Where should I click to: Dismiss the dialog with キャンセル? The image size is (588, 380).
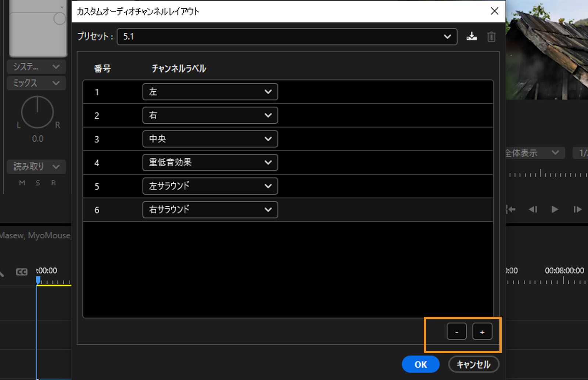[473, 364]
